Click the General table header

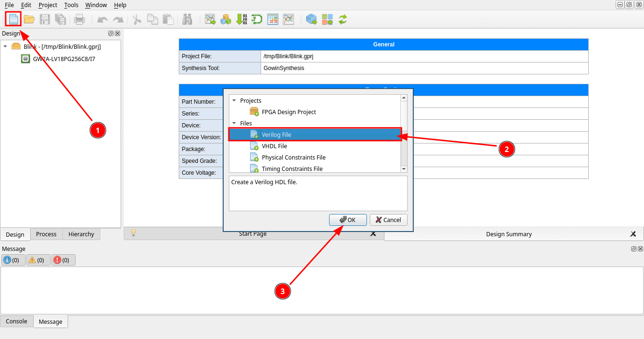(x=383, y=45)
